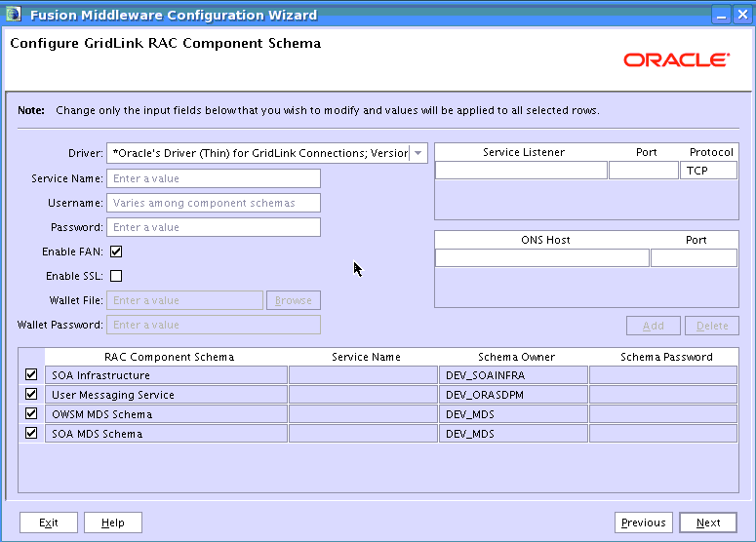Click the ONS Host input cell
Image resolution: width=756 pixels, height=542 pixels.
pos(542,257)
